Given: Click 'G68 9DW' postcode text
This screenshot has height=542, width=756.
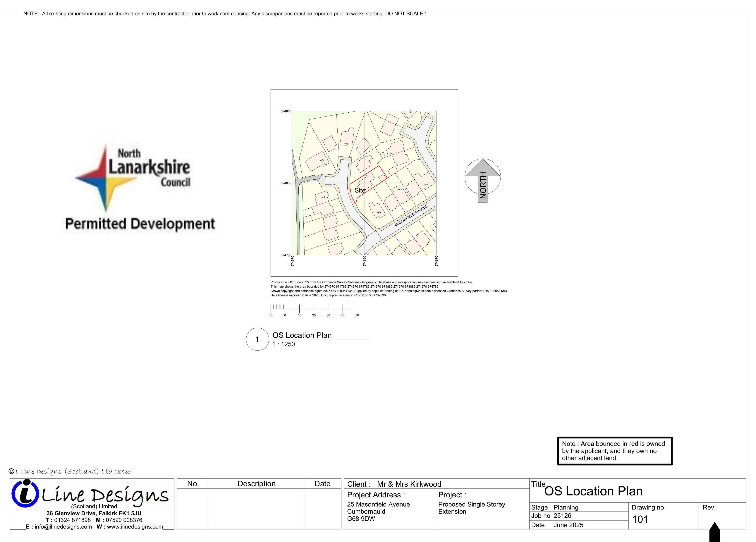Looking at the screenshot, I should (361, 519).
